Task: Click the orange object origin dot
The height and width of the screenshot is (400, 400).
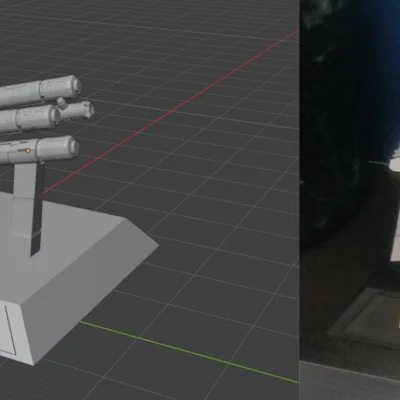Action: click(x=28, y=151)
